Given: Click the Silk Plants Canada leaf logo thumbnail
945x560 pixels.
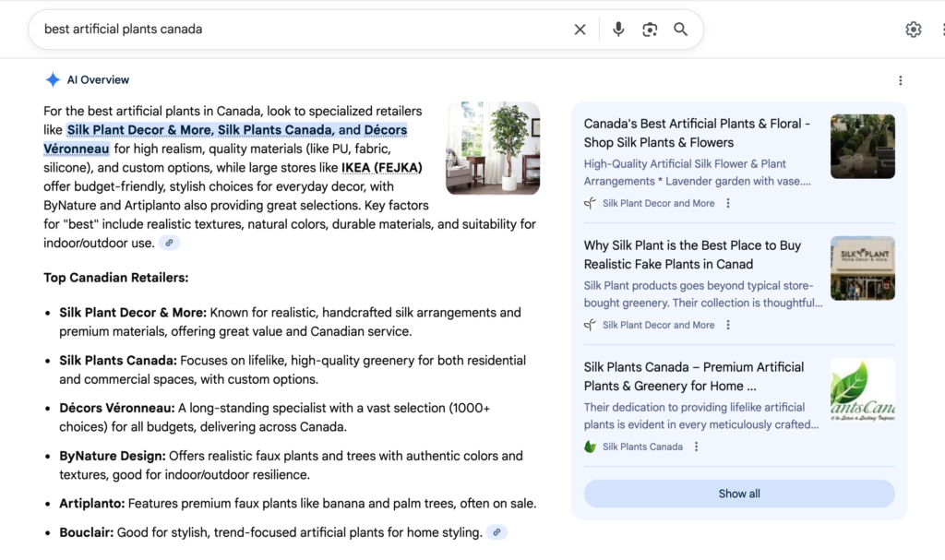Looking at the screenshot, I should tap(862, 390).
